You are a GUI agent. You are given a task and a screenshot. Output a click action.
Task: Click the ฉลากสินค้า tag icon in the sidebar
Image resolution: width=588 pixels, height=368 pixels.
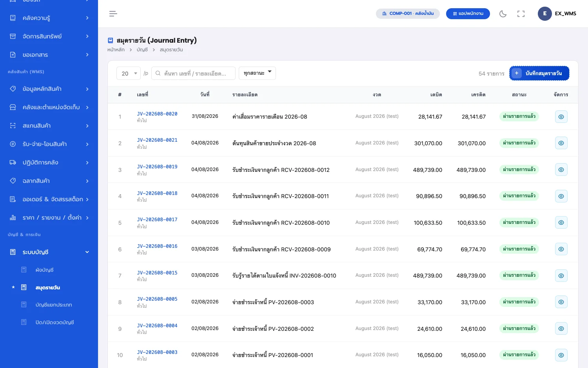[x=13, y=181]
